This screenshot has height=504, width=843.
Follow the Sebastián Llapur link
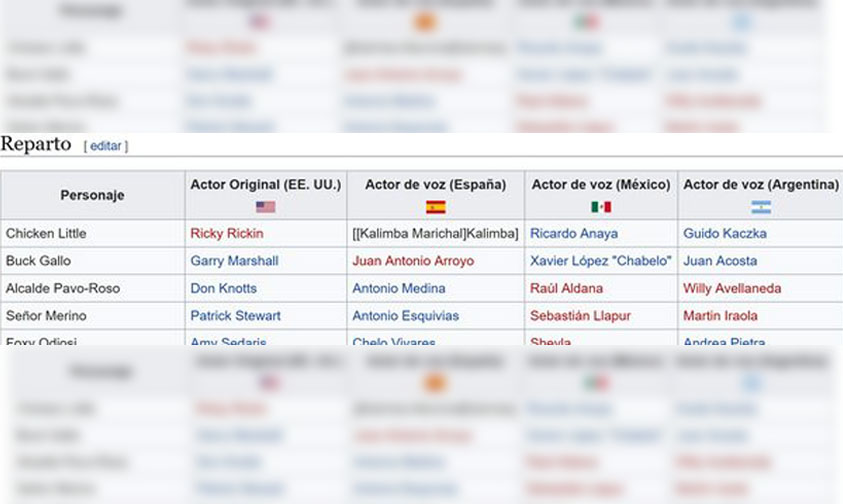click(580, 316)
